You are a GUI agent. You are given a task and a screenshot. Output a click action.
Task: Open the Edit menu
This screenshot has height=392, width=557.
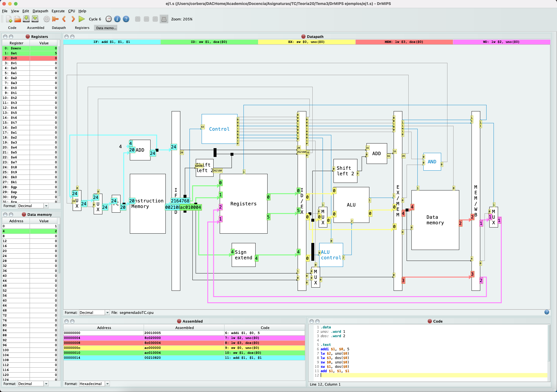click(26, 11)
